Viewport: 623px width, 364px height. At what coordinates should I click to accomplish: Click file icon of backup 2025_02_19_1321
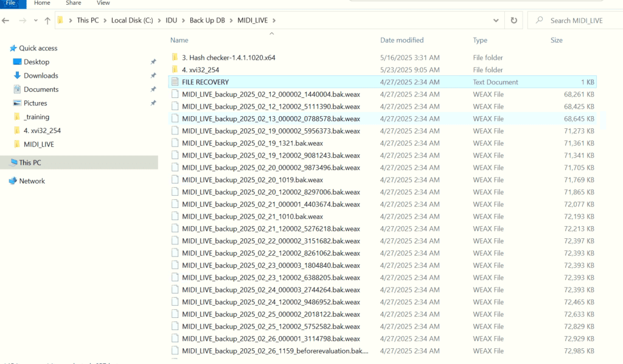tap(175, 143)
